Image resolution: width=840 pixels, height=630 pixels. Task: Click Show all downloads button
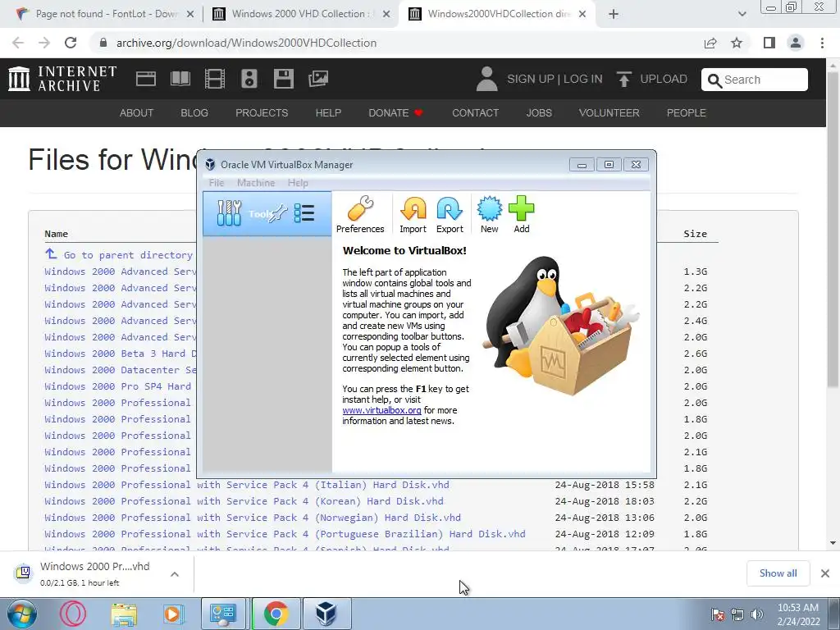tap(778, 573)
